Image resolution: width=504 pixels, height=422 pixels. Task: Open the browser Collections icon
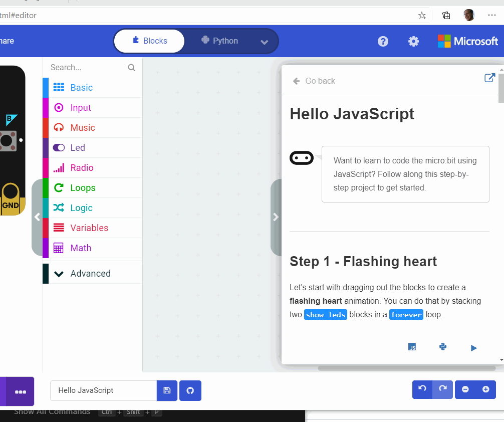click(446, 15)
